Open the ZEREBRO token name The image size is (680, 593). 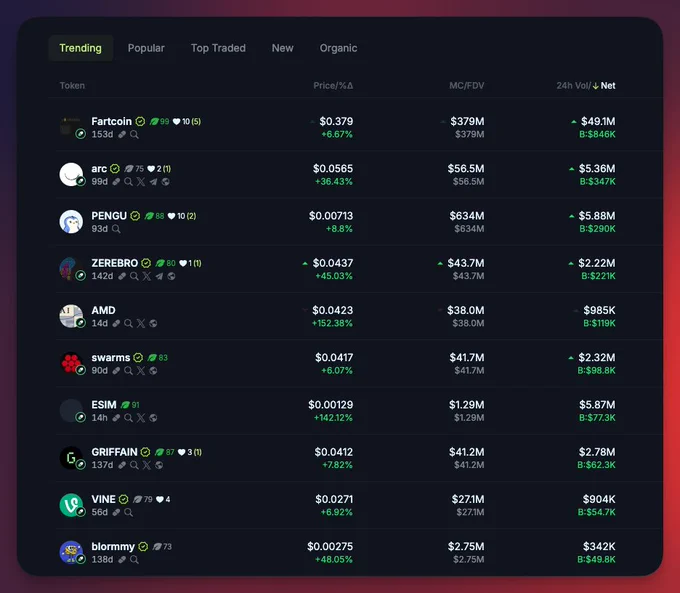[114, 263]
